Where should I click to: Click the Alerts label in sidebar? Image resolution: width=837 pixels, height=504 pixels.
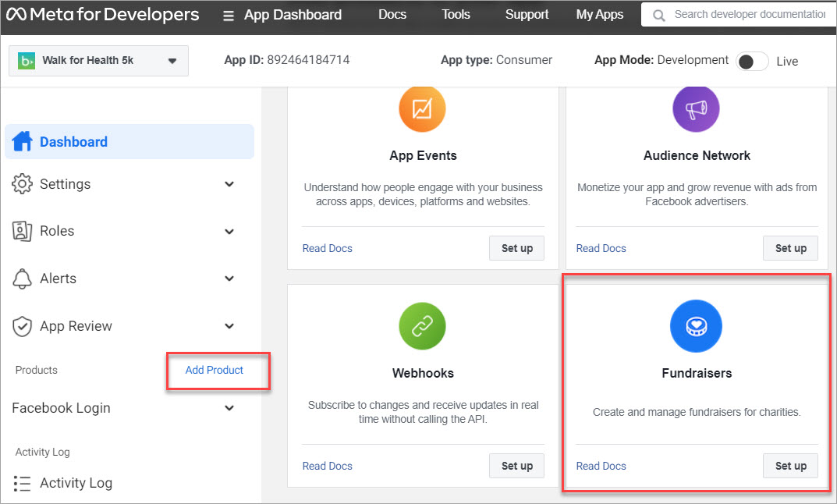point(59,279)
